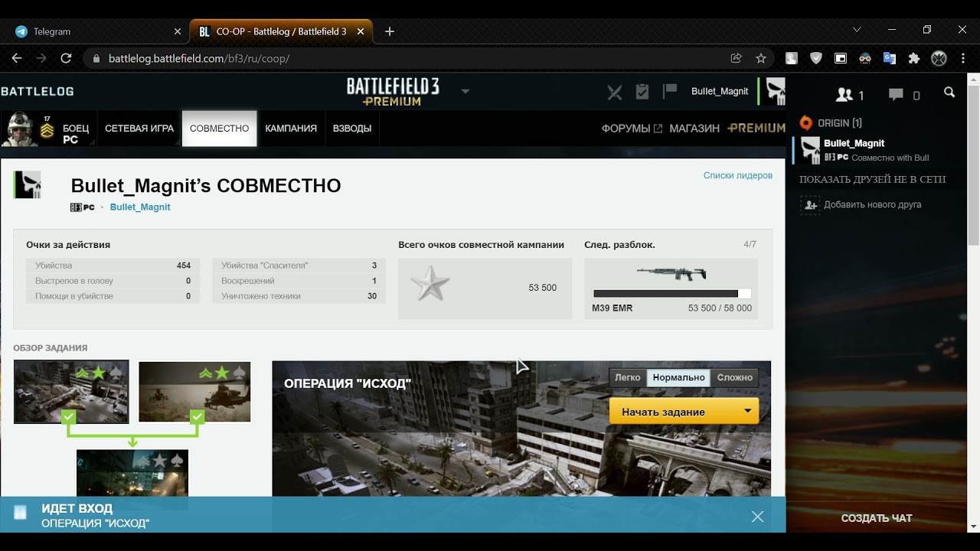Open the Battlefield 3 Premium game switcher arrow

click(465, 91)
